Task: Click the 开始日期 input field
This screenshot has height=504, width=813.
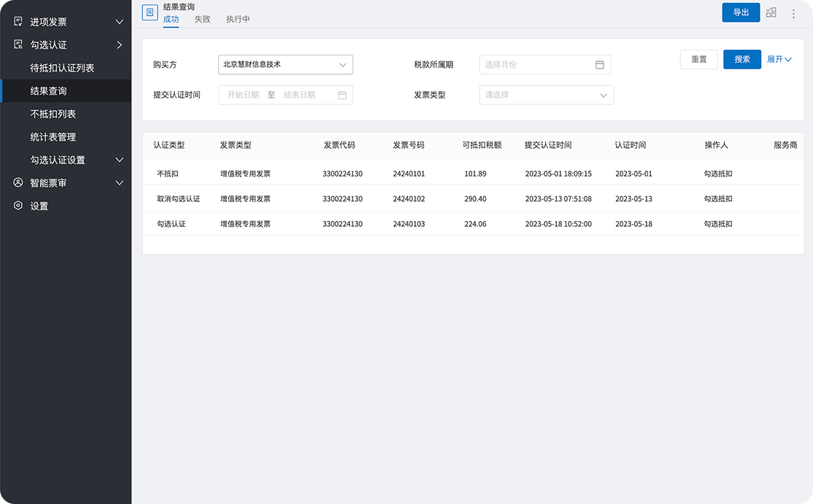Action: click(x=243, y=95)
